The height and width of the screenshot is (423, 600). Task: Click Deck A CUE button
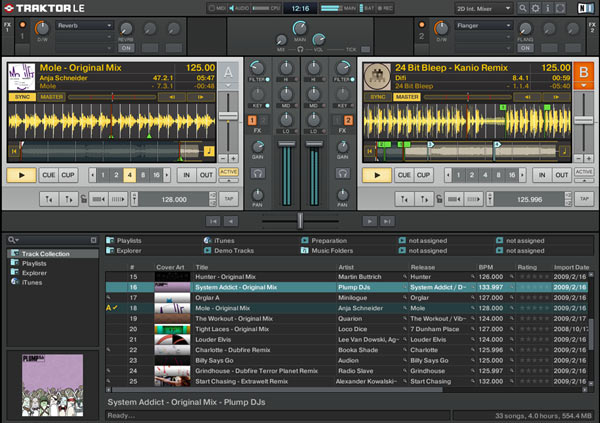(49, 175)
